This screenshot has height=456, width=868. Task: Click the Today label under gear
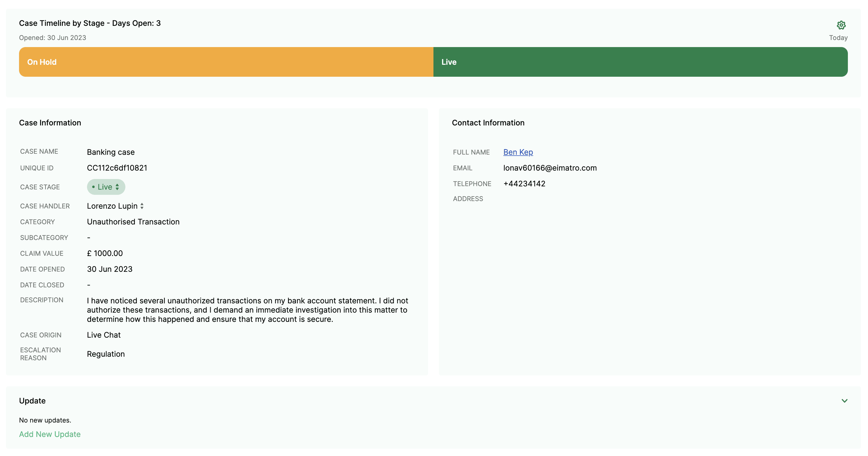tap(838, 38)
